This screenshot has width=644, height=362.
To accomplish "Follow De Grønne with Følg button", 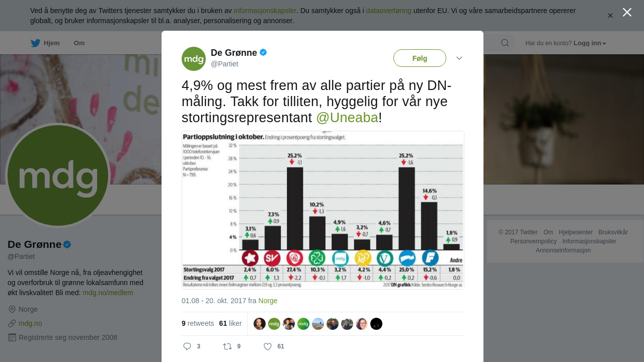I will coord(420,58).
